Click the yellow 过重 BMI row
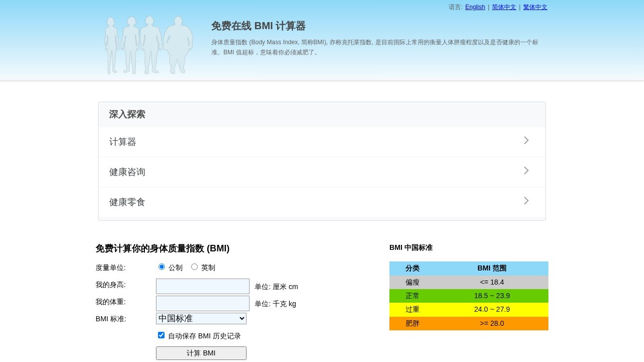The height and width of the screenshot is (362, 644). pyautogui.click(x=468, y=309)
